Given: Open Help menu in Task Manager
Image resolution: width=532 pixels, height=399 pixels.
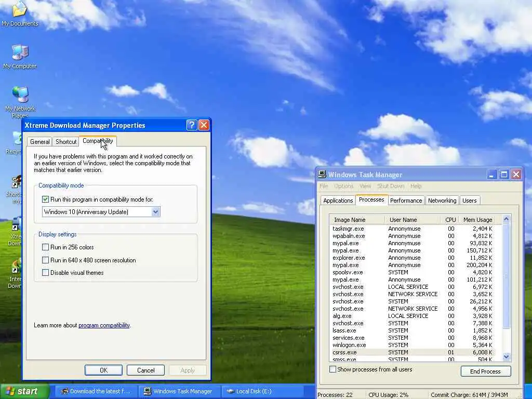Looking at the screenshot, I should pyautogui.click(x=416, y=186).
